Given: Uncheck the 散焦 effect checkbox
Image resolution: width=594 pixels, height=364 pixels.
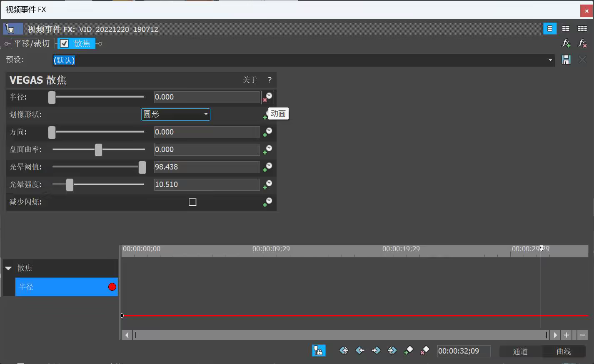Looking at the screenshot, I should coord(64,43).
